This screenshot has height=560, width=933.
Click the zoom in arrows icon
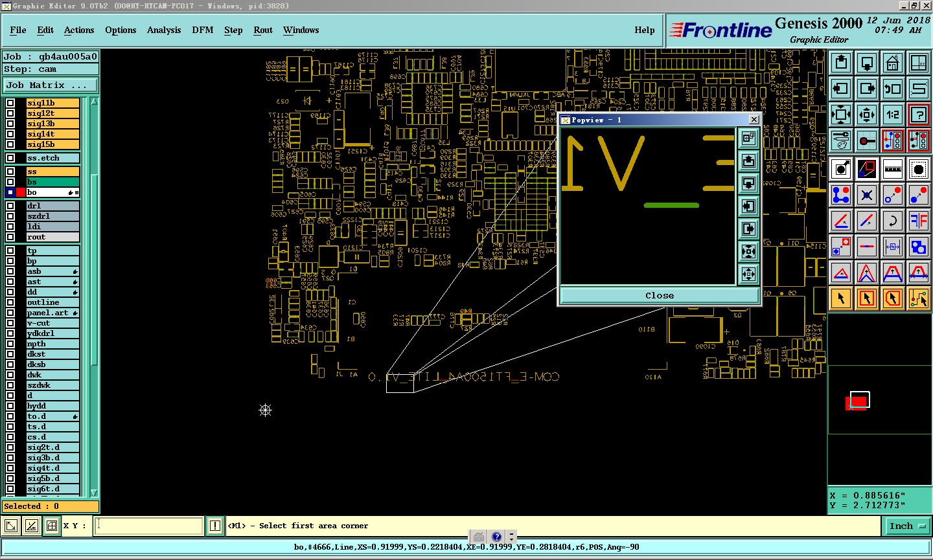[841, 115]
